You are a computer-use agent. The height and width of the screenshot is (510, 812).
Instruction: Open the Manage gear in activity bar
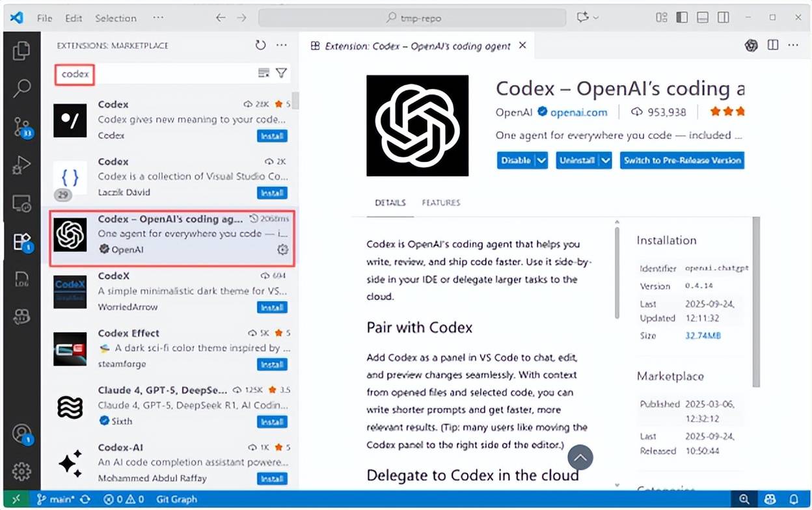(21, 470)
